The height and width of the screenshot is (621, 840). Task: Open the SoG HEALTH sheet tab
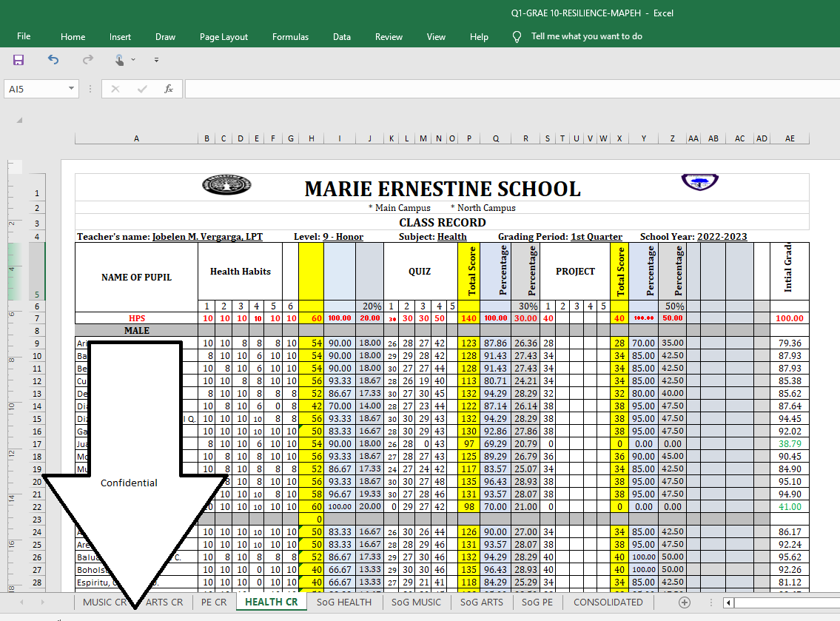click(x=344, y=602)
